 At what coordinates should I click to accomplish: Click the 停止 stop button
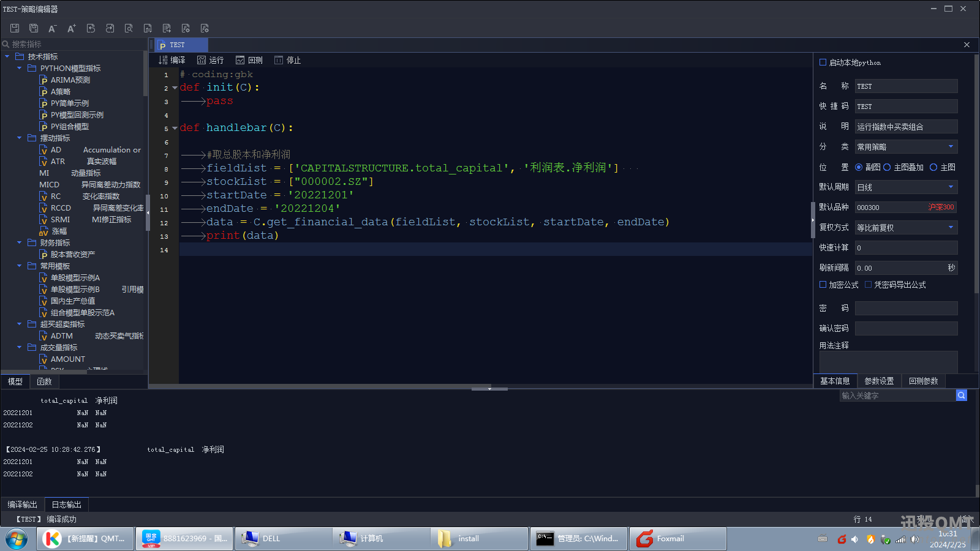pos(288,60)
